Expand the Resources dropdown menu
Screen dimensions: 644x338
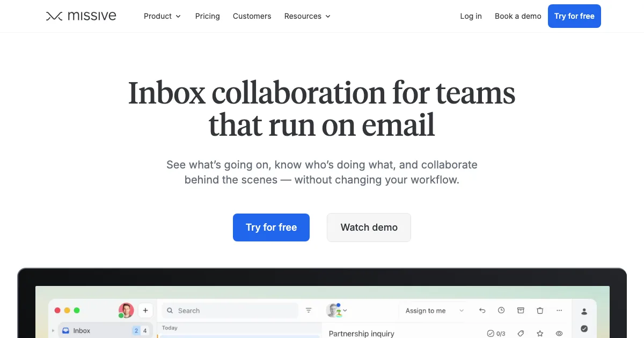click(x=307, y=16)
